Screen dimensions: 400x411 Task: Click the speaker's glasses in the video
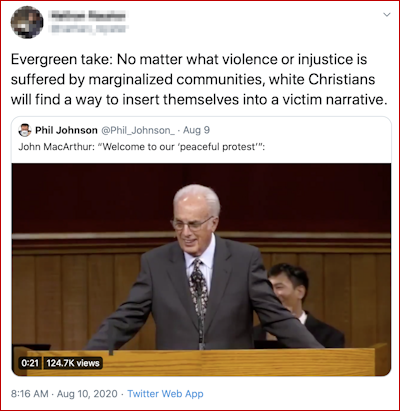(x=192, y=224)
